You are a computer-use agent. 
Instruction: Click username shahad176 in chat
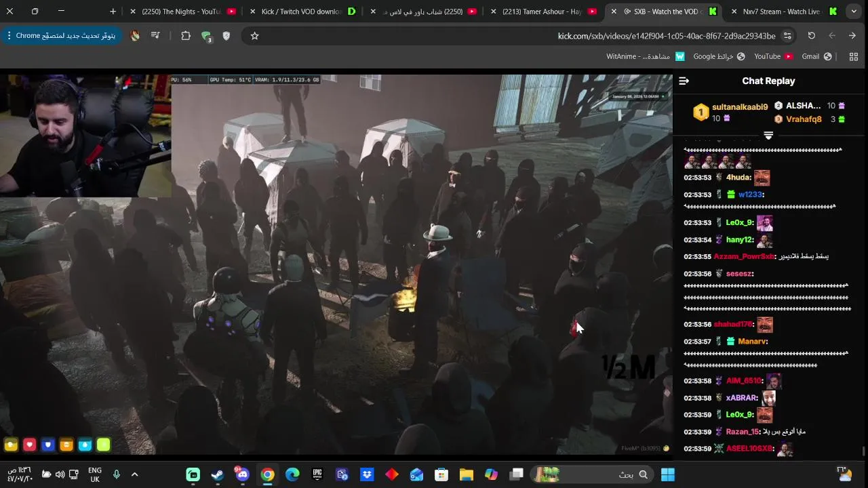(733, 325)
